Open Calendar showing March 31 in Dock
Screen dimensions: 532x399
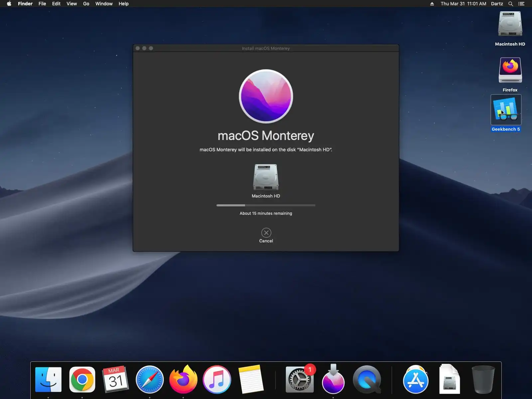click(x=115, y=379)
